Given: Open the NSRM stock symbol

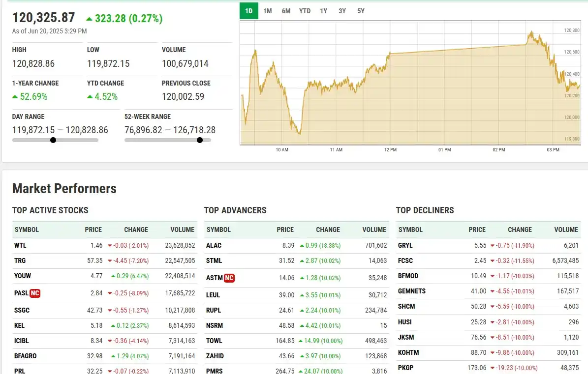Looking at the screenshot, I should 215,326.
